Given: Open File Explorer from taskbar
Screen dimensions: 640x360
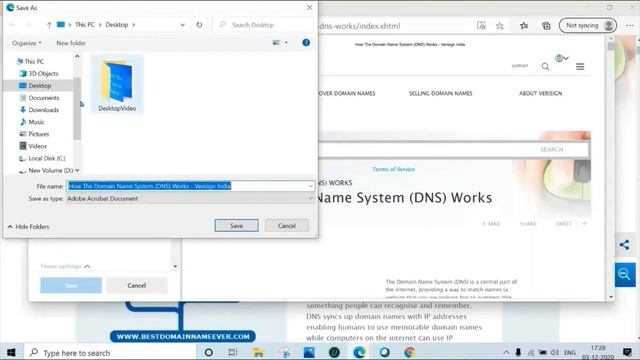Looking at the screenshot, I should 258,352.
